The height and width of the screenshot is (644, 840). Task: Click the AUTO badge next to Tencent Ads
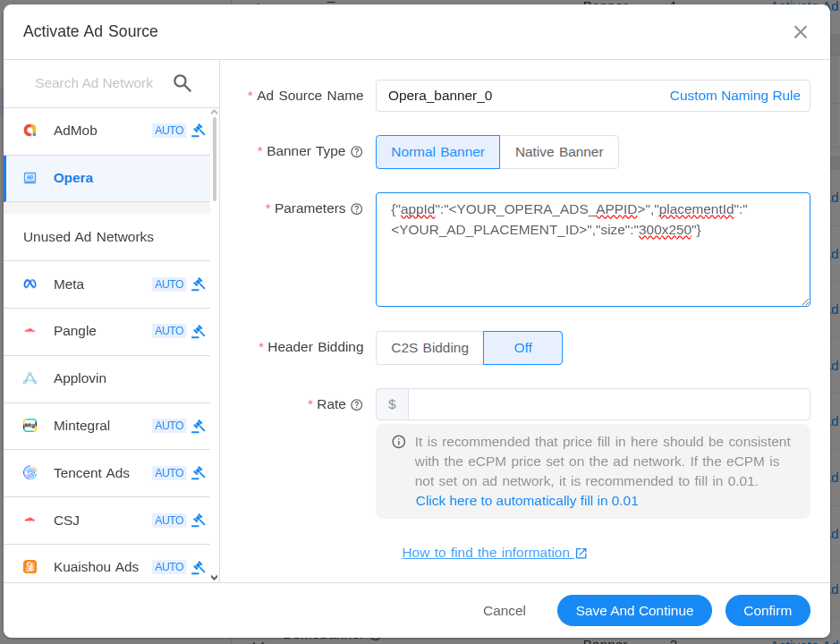(x=169, y=472)
